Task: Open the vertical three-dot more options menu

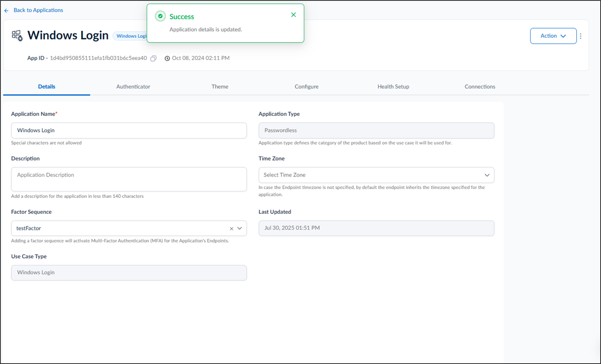Action: [581, 36]
